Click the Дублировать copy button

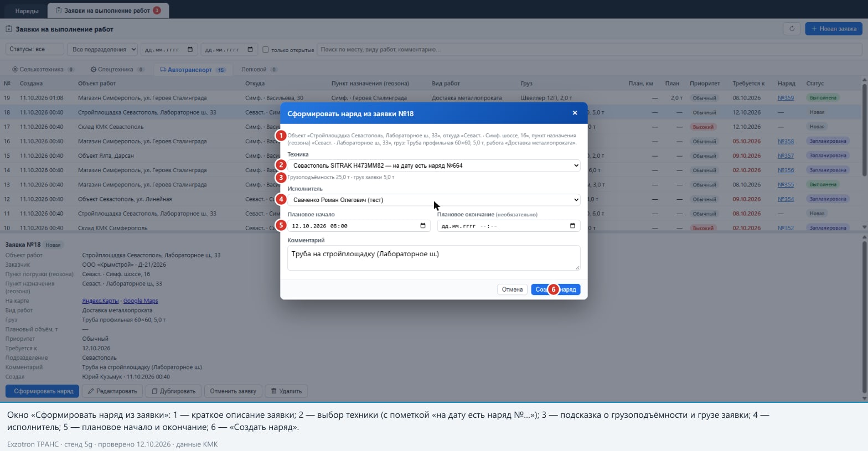174,391
